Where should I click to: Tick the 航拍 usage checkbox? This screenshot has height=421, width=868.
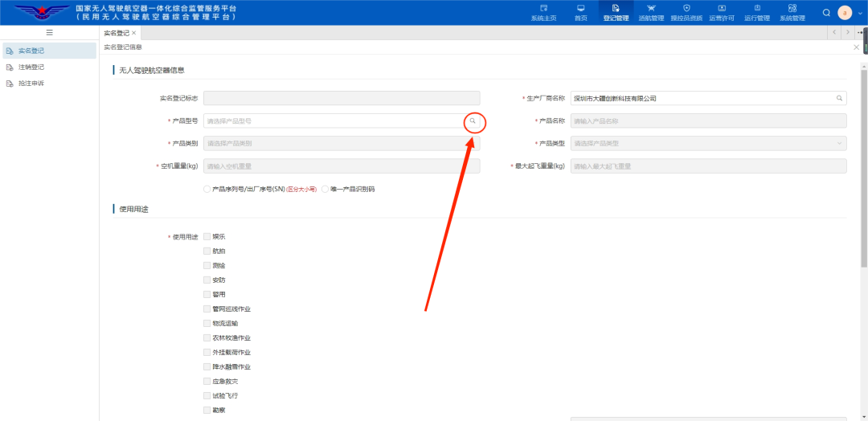(x=207, y=251)
